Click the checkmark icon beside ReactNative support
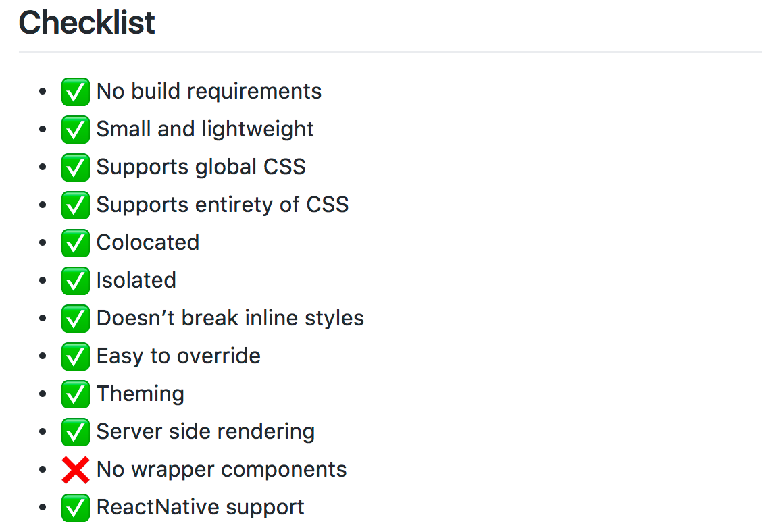Image resolution: width=762 pixels, height=532 pixels. (x=76, y=508)
